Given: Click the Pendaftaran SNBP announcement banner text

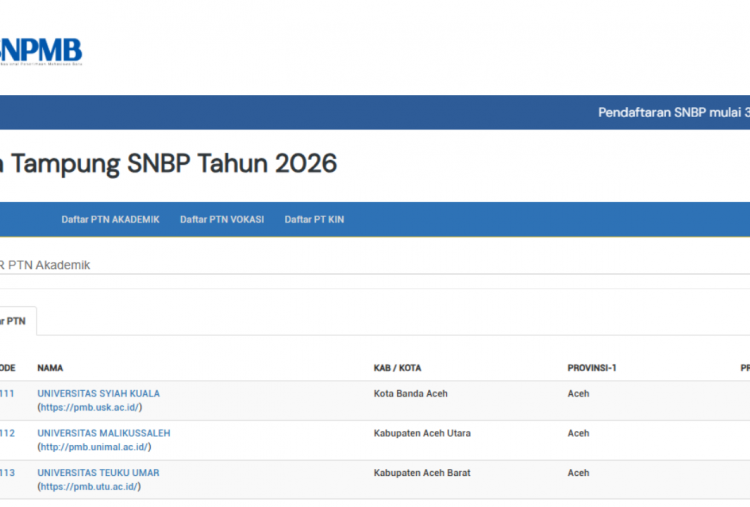Looking at the screenshot, I should click(x=674, y=112).
